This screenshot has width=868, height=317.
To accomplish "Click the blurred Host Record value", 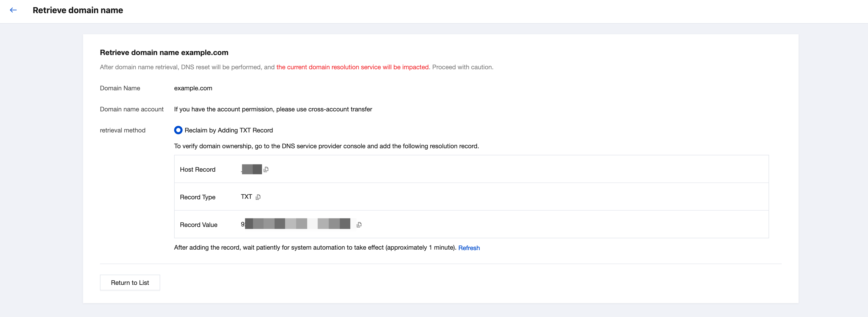I will point(251,169).
